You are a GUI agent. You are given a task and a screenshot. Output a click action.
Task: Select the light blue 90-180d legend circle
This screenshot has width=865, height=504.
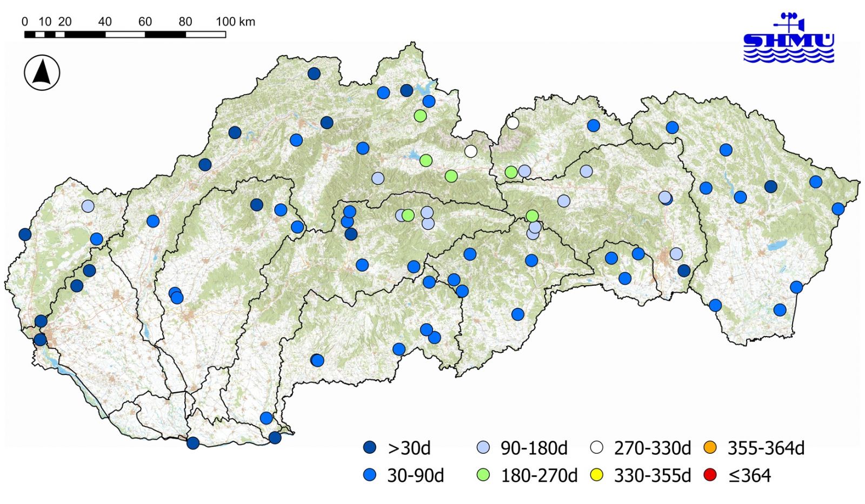[x=483, y=448]
